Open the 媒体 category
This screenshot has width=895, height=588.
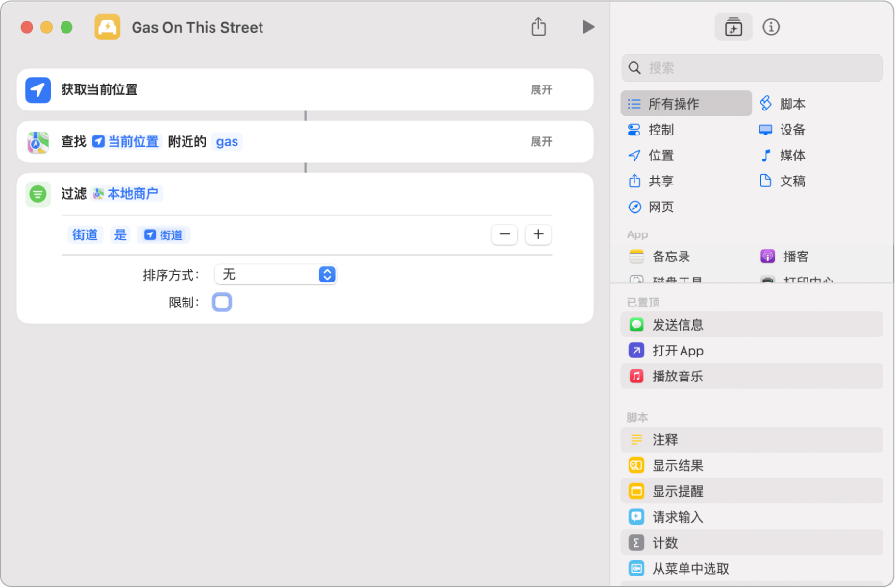point(783,155)
